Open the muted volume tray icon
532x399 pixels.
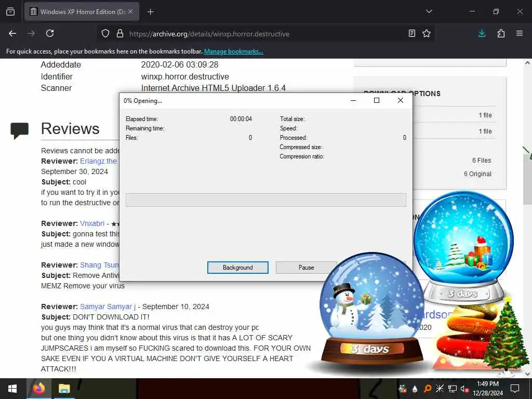point(464,389)
